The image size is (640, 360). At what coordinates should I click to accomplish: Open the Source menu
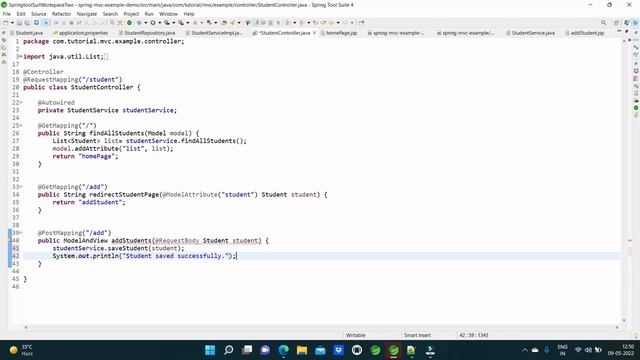click(39, 14)
